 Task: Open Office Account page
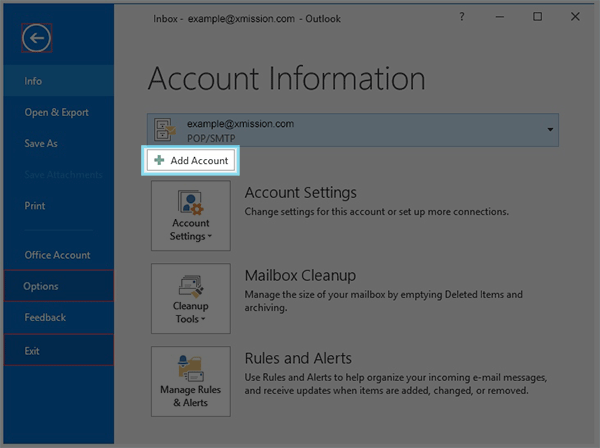[x=59, y=255]
